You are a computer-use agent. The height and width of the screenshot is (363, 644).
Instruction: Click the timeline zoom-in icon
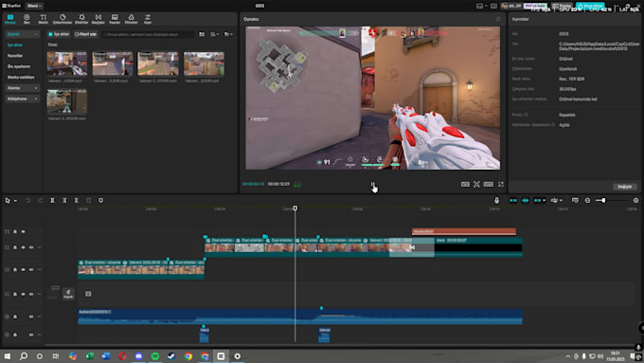pyautogui.click(x=635, y=201)
